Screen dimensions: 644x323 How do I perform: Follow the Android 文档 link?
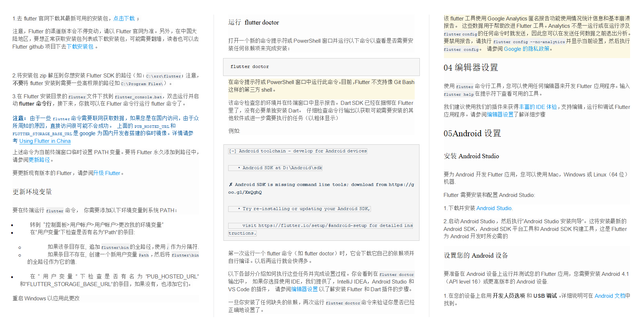coord(610,296)
